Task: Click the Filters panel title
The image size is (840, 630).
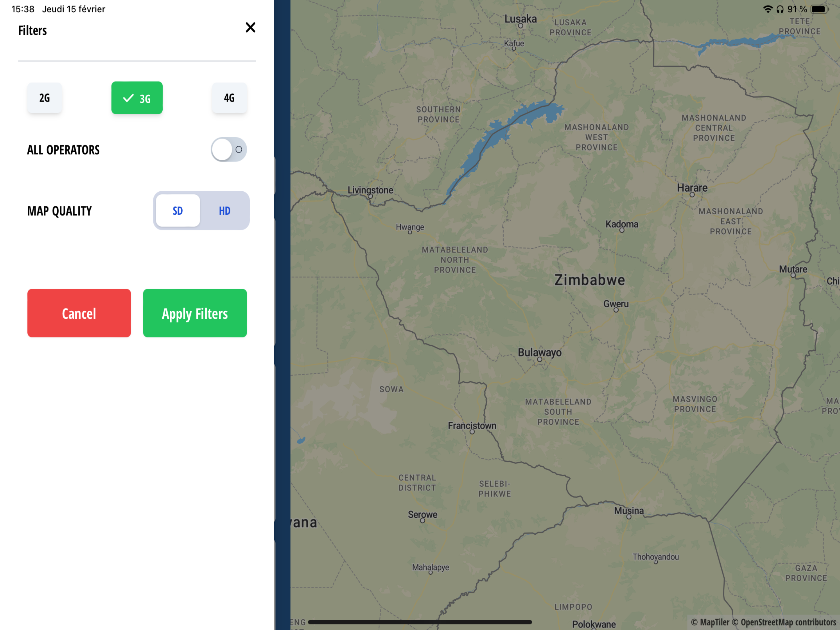Action: click(32, 30)
